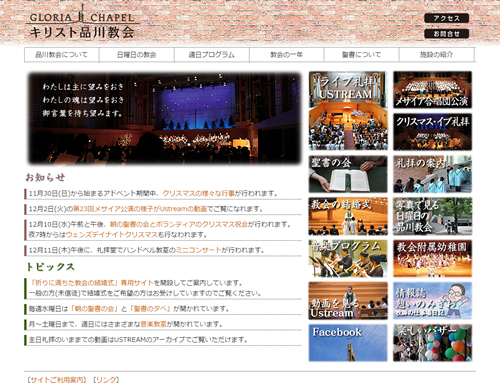
Task: Click the main concert hall banner image
Action: pos(164,118)
